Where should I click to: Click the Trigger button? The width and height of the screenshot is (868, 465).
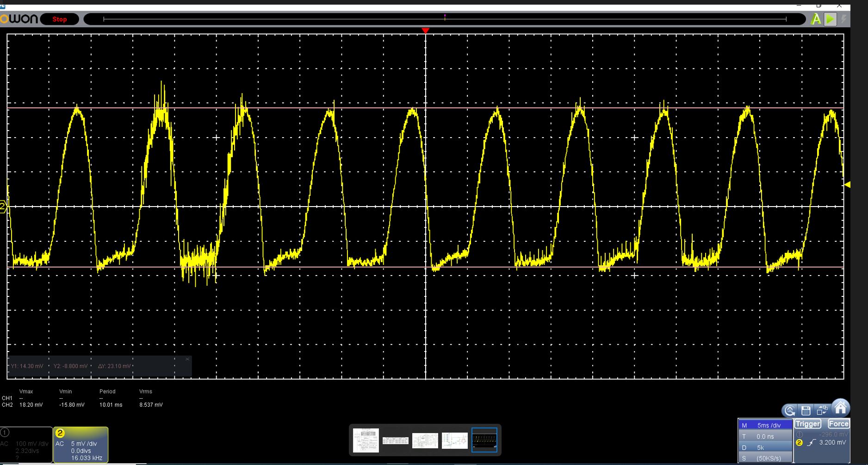(808, 424)
